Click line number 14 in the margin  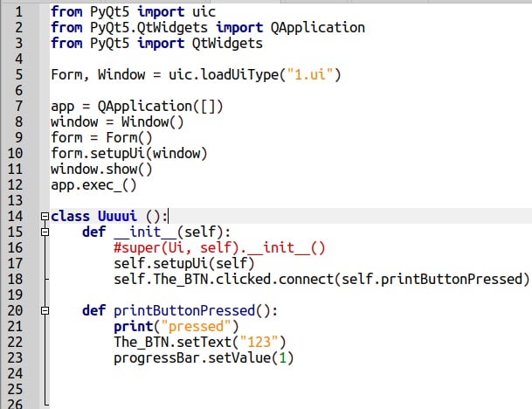[15, 216]
